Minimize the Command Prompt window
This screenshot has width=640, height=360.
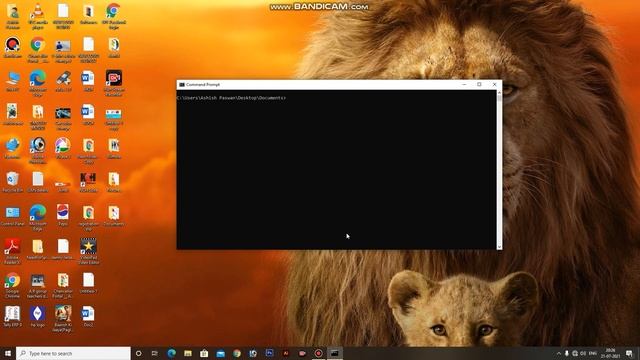click(464, 84)
